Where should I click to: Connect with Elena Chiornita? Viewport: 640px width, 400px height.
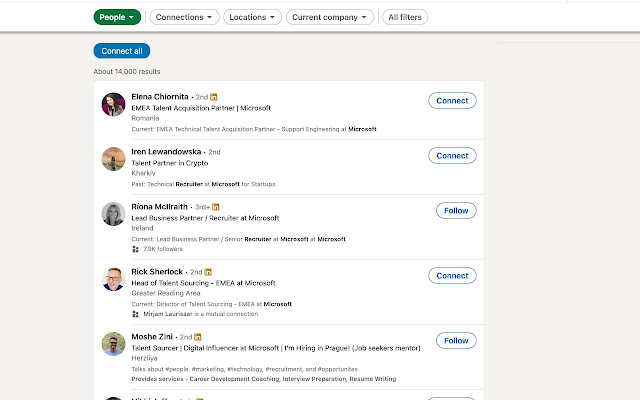452,101
